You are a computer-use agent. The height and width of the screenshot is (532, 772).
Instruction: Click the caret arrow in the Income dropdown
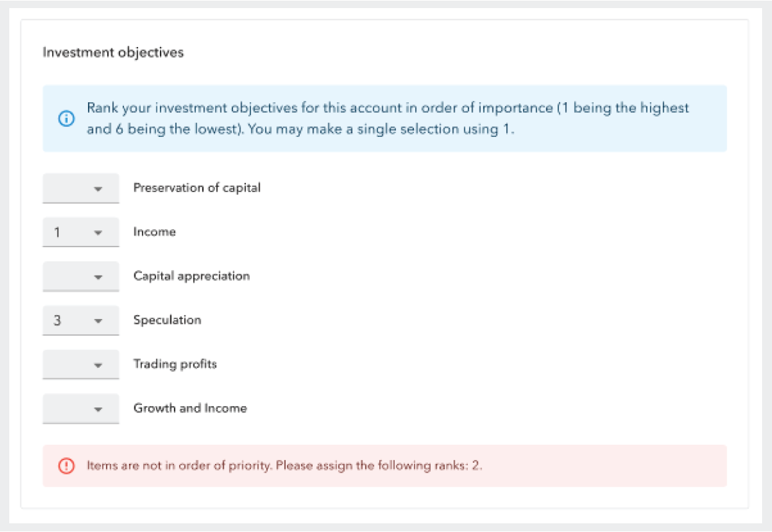click(x=98, y=233)
